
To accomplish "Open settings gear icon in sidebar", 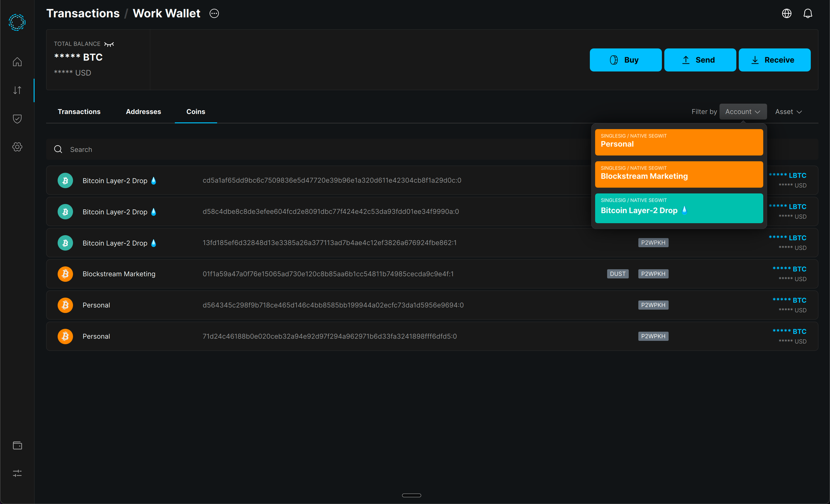I will click(x=17, y=147).
